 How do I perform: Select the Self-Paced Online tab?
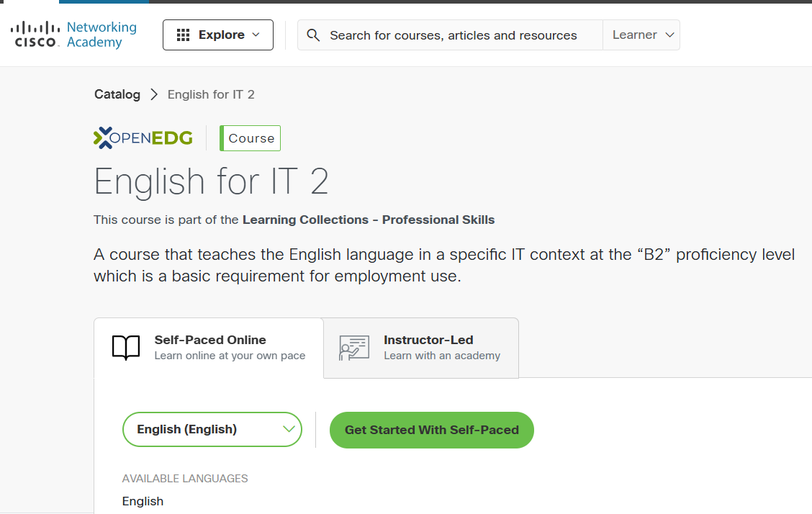click(210, 347)
